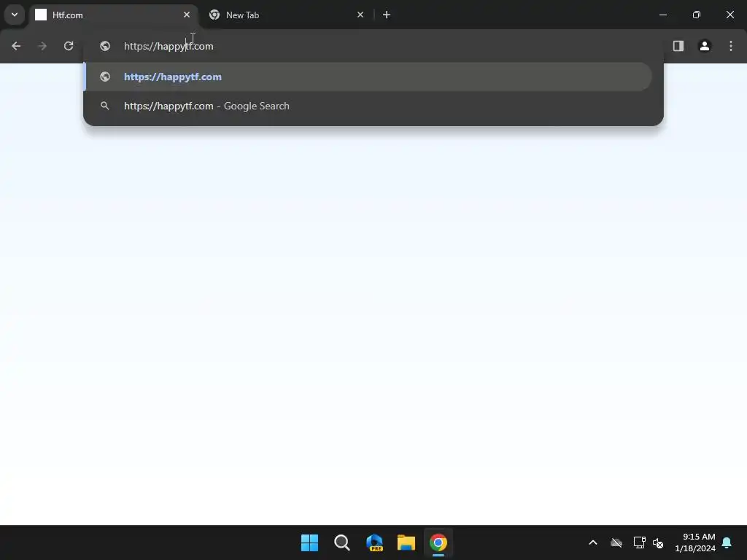Open the Chrome three-dot menu

[731, 46]
